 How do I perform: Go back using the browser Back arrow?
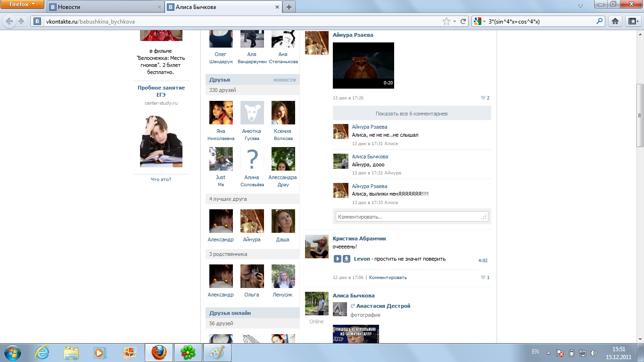click(x=9, y=21)
